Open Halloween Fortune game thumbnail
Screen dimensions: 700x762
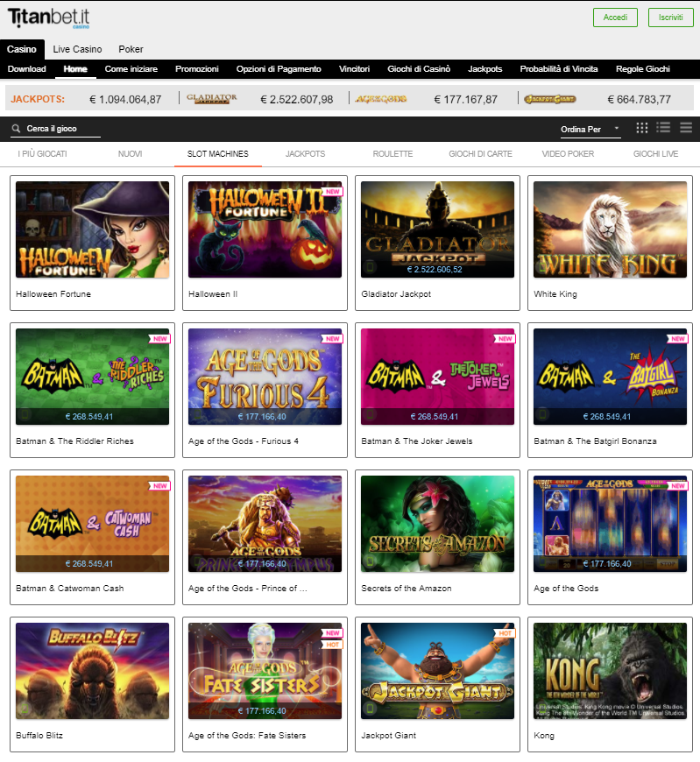pyautogui.click(x=92, y=229)
